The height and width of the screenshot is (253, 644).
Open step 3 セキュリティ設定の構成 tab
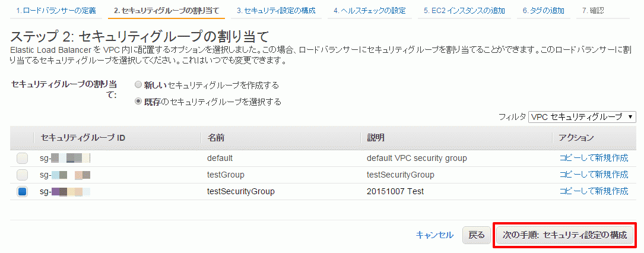point(276,11)
